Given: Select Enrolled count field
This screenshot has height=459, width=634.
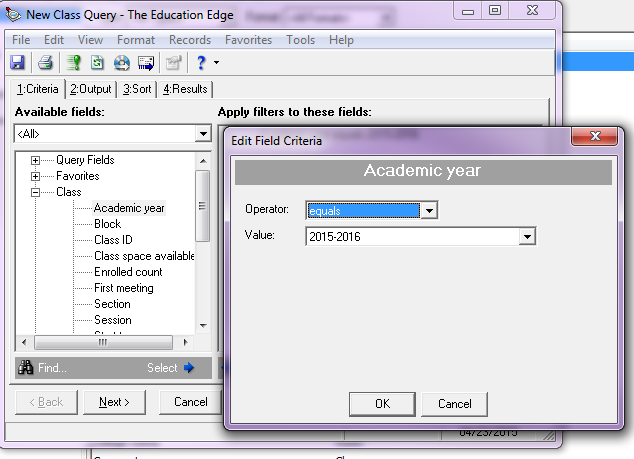Looking at the screenshot, I should (128, 272).
